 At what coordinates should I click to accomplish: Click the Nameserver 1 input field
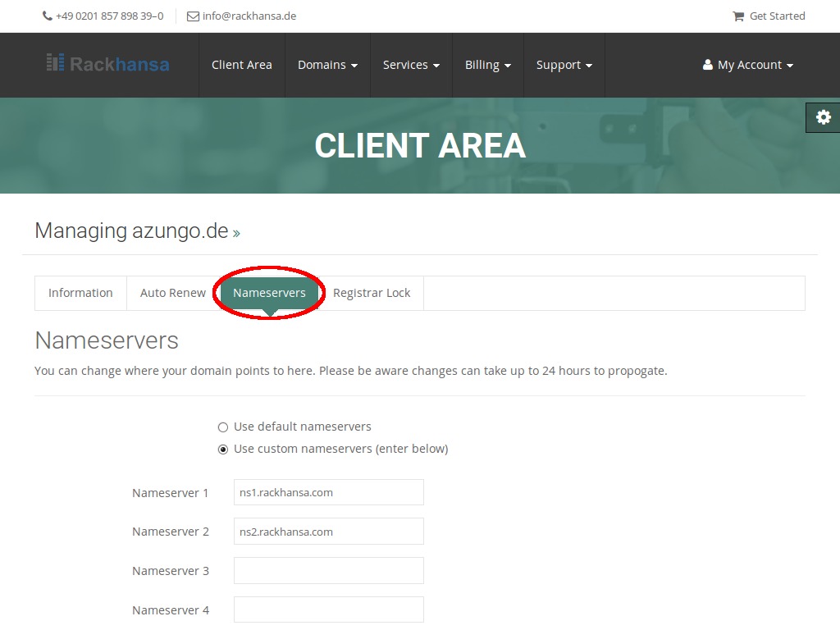[328, 492]
